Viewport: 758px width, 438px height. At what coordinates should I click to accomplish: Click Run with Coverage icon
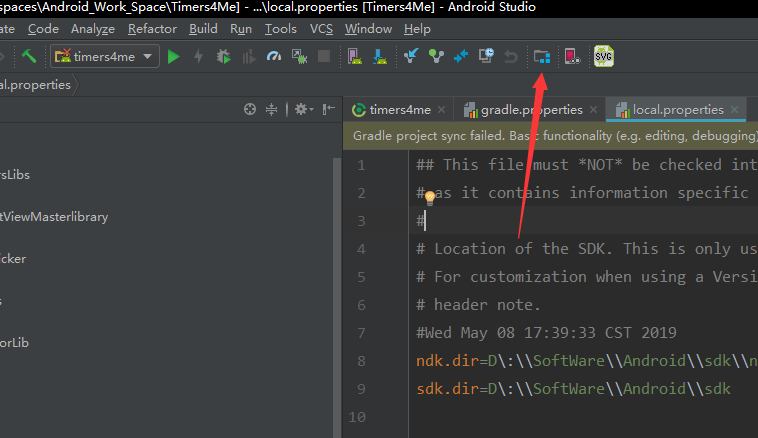(x=248, y=57)
